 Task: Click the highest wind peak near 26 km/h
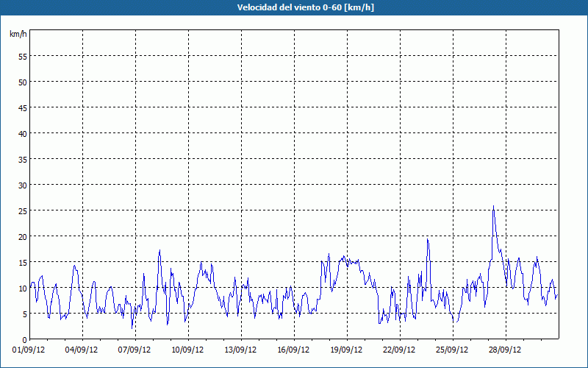tap(493, 206)
